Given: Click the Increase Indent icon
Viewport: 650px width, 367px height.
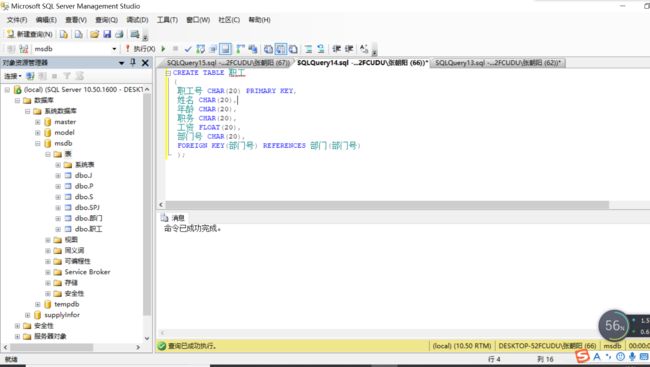Looking at the screenshot, I should click(349, 49).
